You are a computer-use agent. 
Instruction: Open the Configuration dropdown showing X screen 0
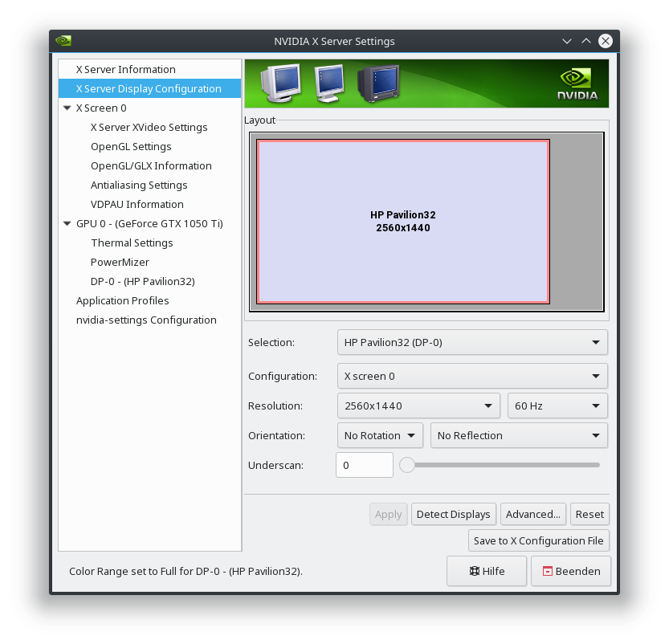(472, 376)
